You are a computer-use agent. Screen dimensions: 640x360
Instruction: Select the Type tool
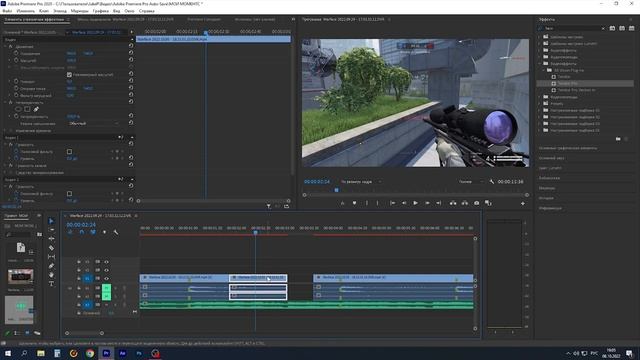pos(51,284)
